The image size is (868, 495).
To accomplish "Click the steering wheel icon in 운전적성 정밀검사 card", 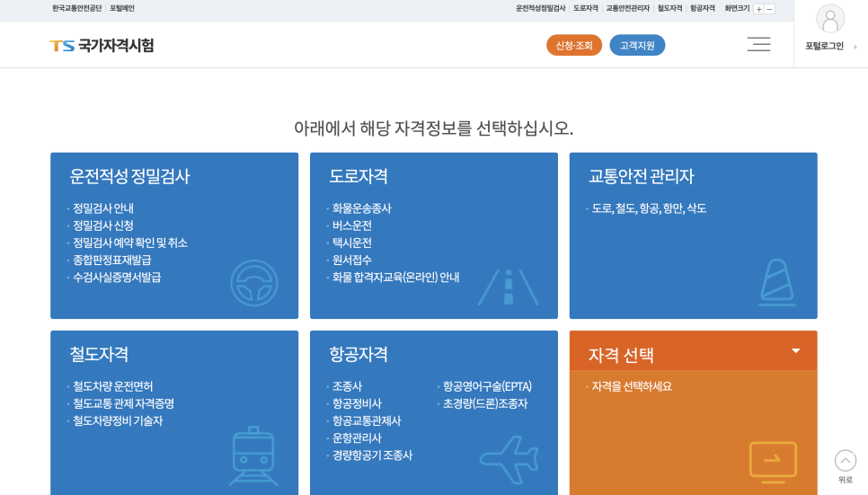I will click(254, 283).
